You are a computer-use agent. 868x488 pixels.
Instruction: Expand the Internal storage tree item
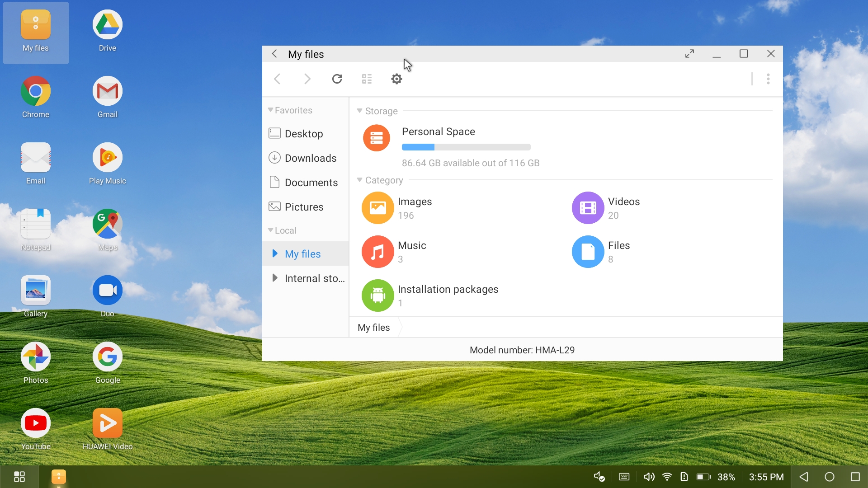pyautogui.click(x=274, y=278)
